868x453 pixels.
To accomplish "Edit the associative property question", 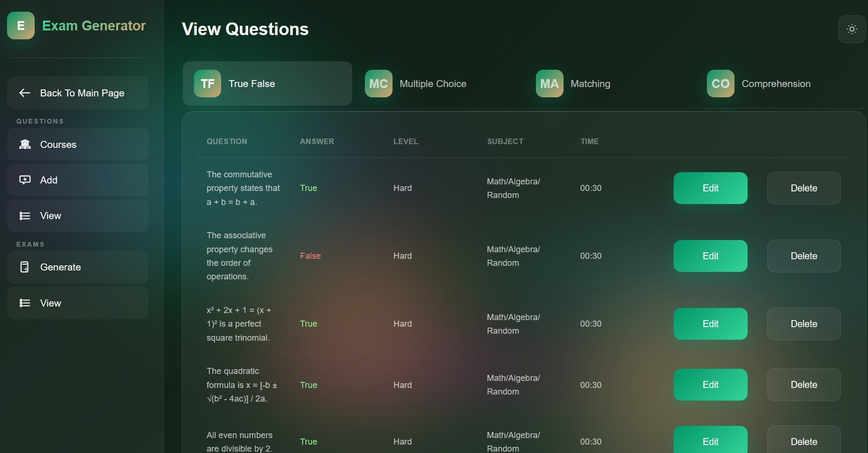I will (711, 256).
